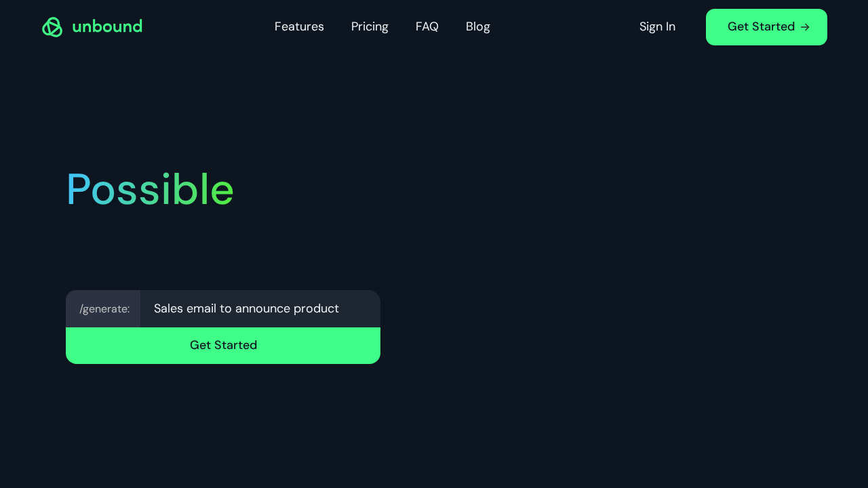Click Get Started in the top navigation
This screenshot has width=868, height=488.
(766, 27)
